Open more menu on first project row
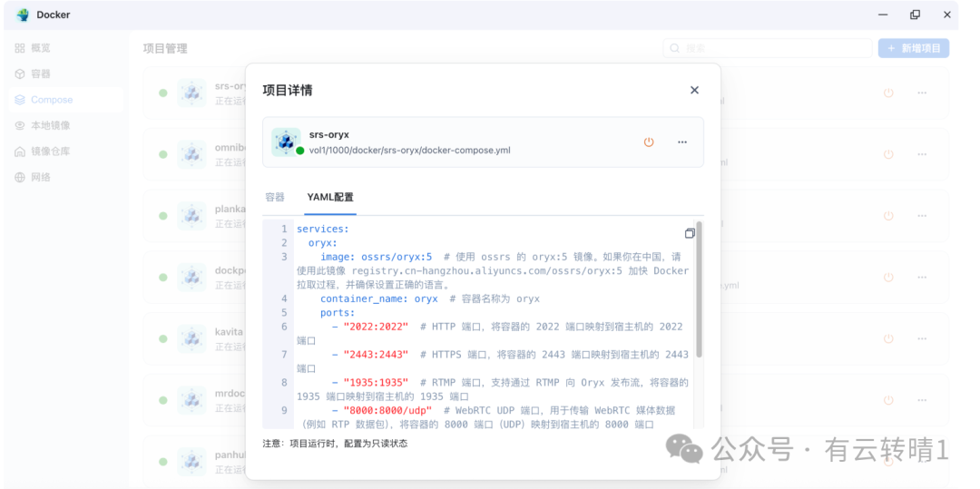Screen dimensions: 980x489 click(922, 93)
